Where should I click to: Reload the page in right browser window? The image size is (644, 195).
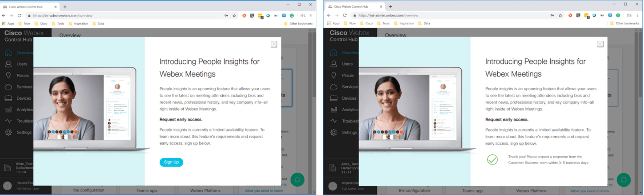pyautogui.click(x=345, y=15)
